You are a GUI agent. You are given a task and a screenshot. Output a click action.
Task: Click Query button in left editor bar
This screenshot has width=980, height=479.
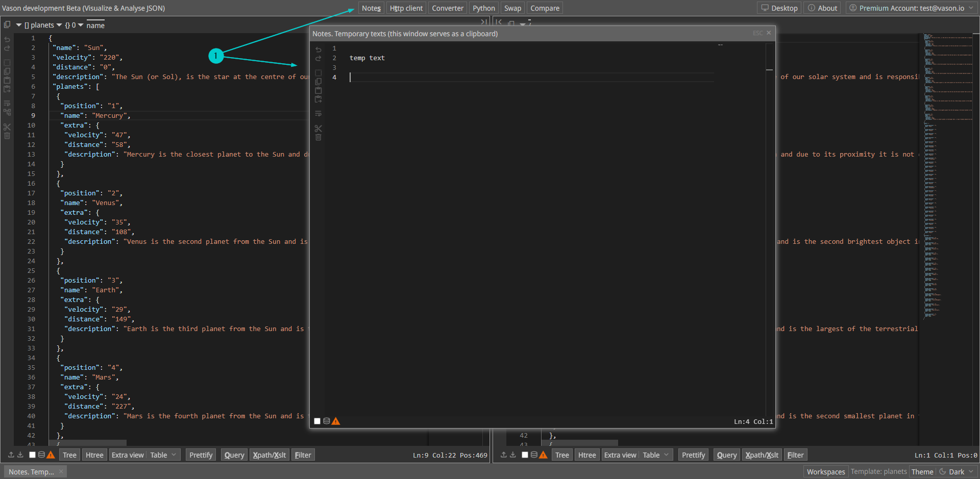coord(234,455)
